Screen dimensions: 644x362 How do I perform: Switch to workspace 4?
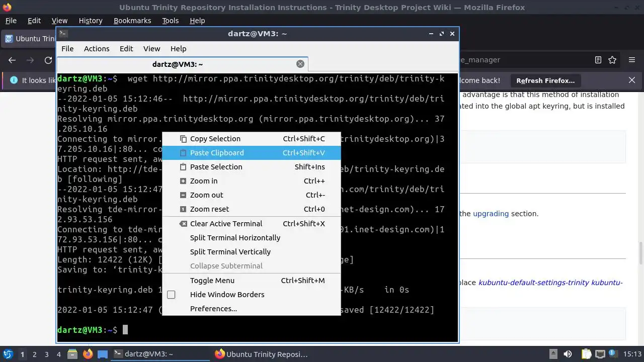(x=58, y=354)
